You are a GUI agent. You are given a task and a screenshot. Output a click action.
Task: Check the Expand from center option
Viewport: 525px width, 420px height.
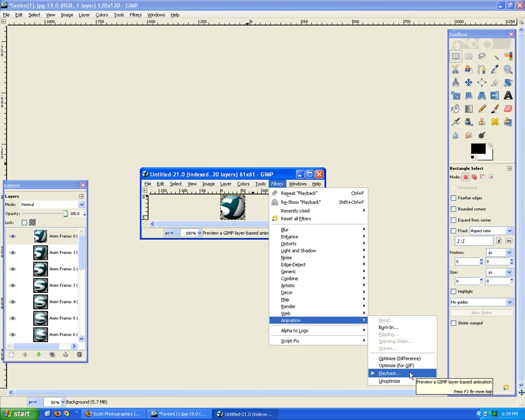[453, 220]
